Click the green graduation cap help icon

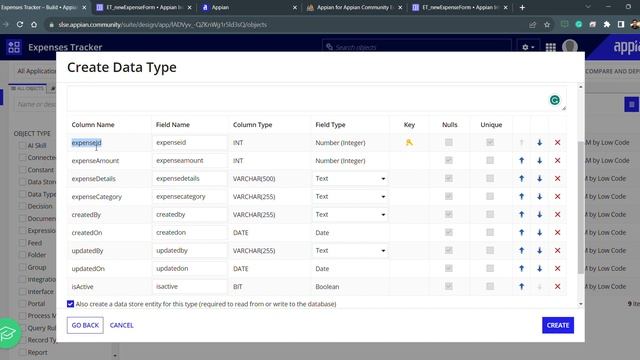8,333
